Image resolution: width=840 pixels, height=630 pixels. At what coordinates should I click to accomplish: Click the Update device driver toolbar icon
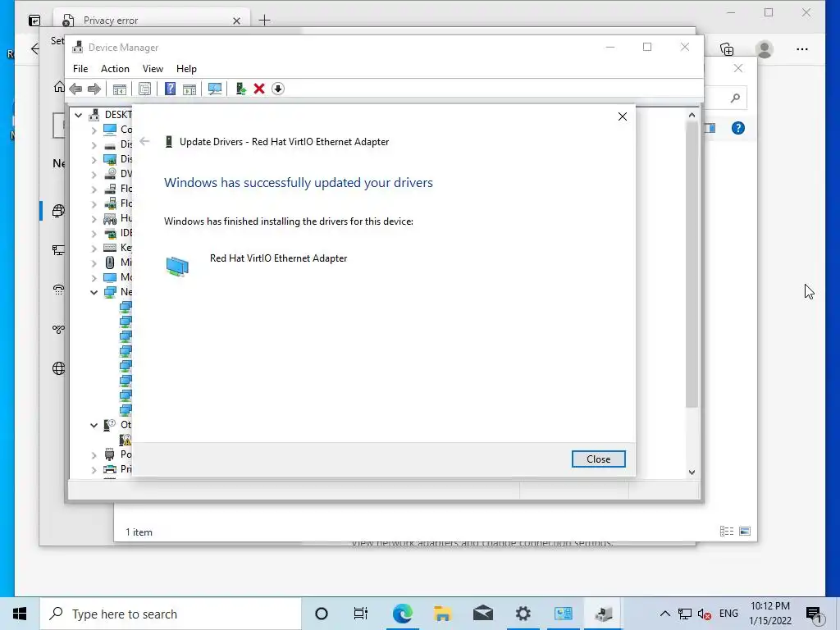[240, 89]
